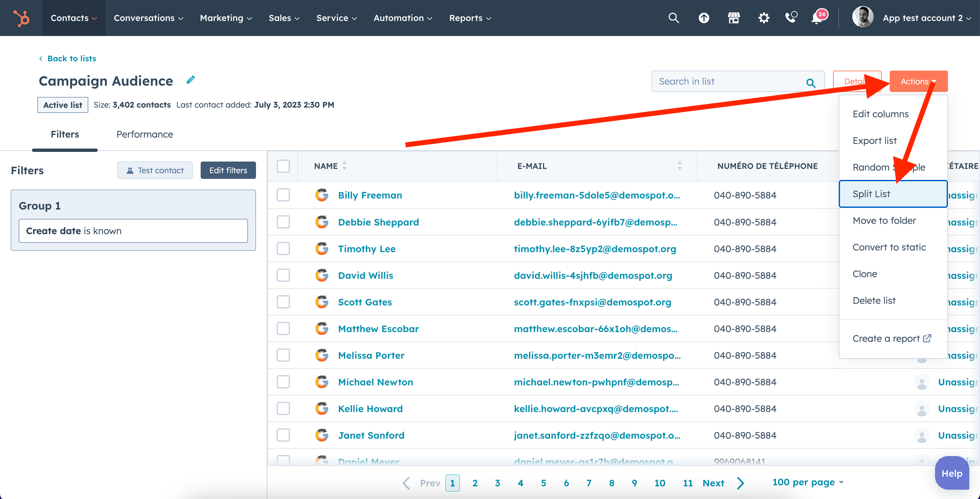This screenshot has width=980, height=499.
Task: Open Matthew Escobar contact record
Action: click(x=378, y=329)
